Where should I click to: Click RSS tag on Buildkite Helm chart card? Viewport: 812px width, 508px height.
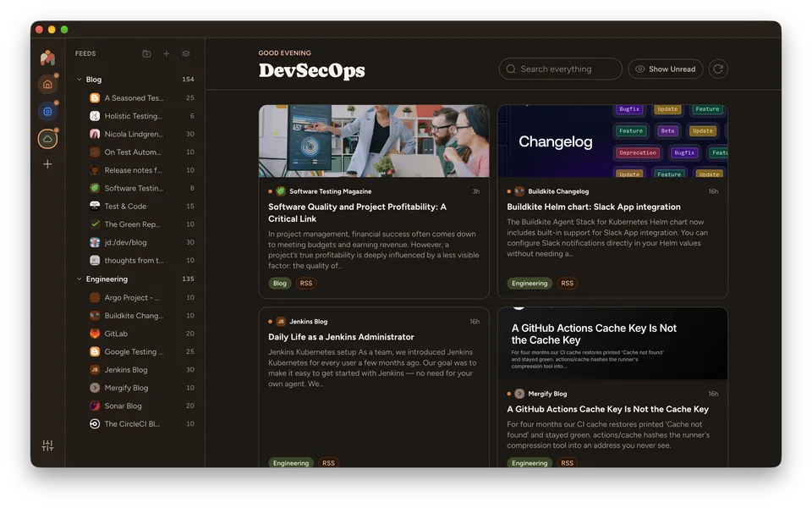point(567,283)
